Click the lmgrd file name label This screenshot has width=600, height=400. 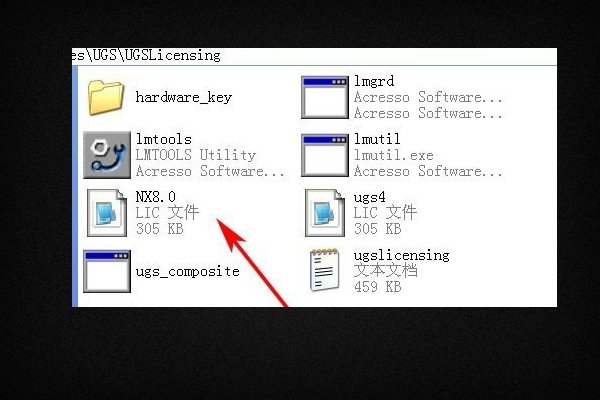coord(373,82)
